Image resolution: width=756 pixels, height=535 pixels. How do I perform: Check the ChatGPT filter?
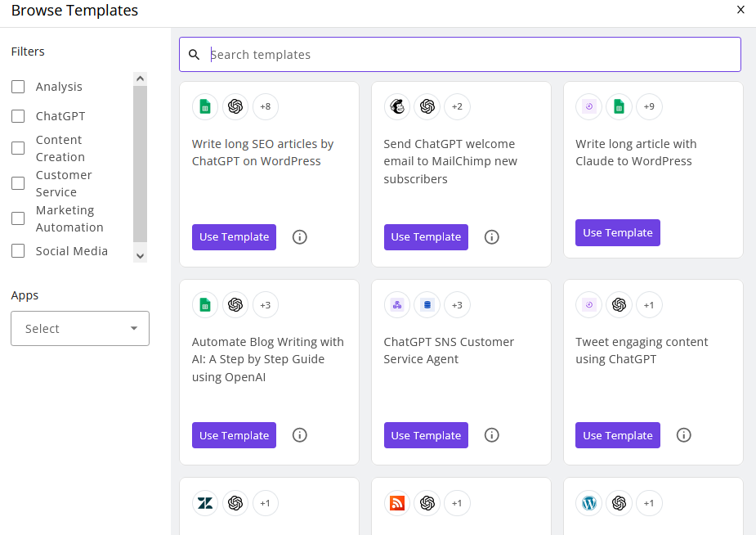tap(18, 116)
